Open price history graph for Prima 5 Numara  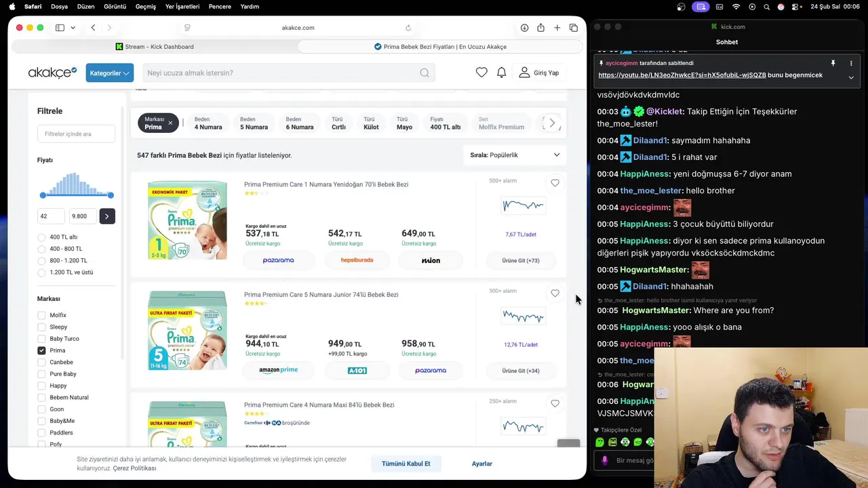click(x=523, y=316)
